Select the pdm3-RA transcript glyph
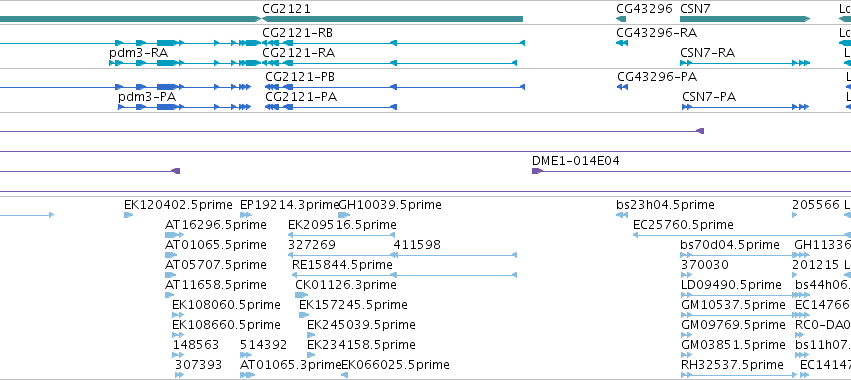 tap(185, 63)
